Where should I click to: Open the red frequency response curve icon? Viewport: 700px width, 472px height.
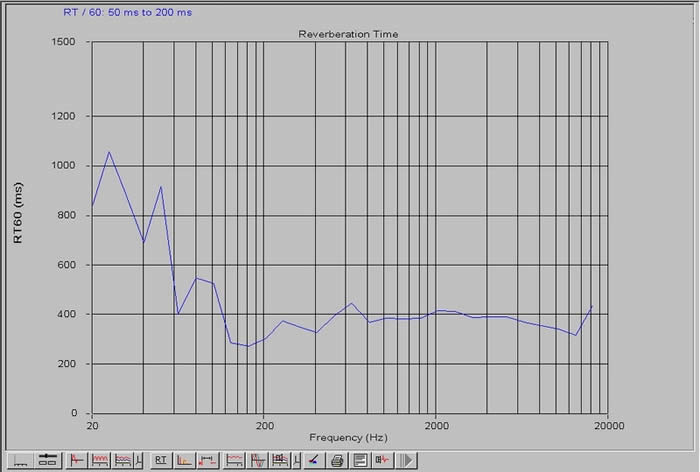[x=235, y=460]
